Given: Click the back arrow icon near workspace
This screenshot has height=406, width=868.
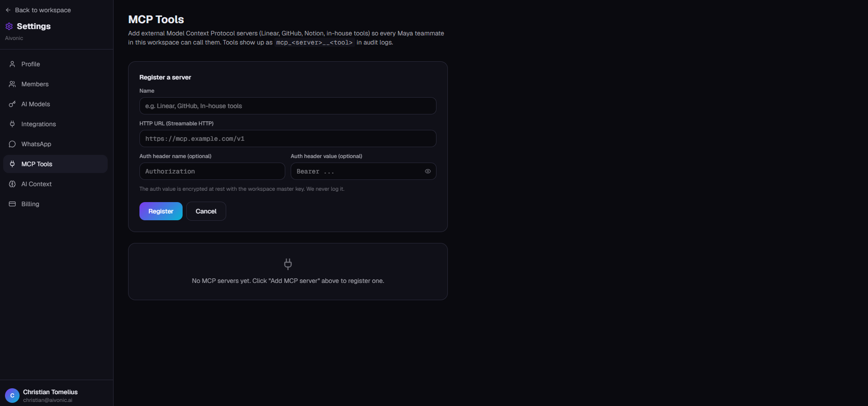Looking at the screenshot, I should tap(8, 10).
